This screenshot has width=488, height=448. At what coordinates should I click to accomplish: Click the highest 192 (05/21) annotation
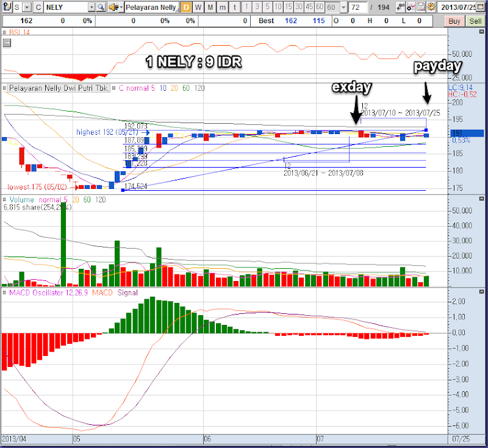click(107, 132)
